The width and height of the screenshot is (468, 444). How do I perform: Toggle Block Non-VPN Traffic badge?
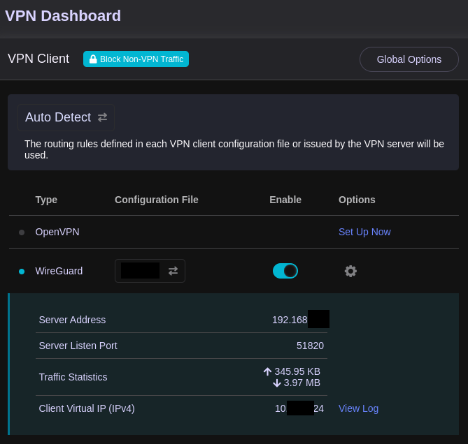coord(136,59)
